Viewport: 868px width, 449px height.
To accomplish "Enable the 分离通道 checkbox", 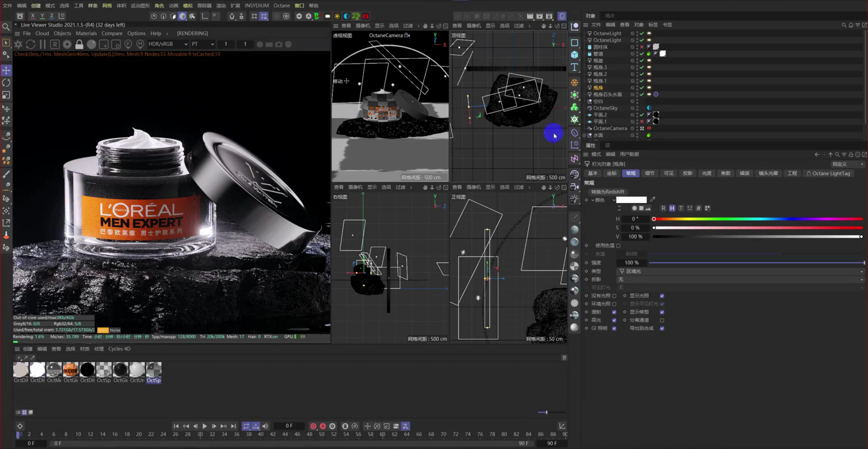I will click(662, 320).
